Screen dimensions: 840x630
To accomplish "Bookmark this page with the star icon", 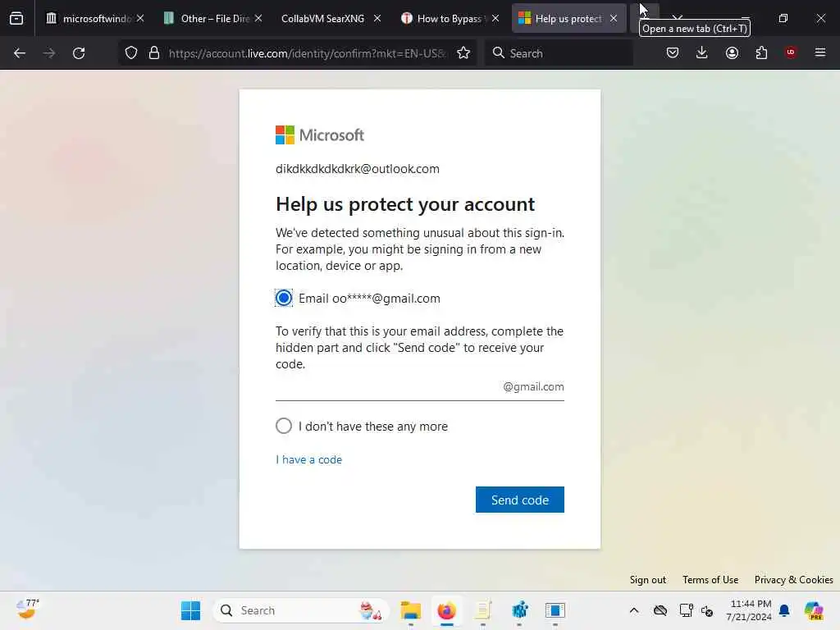I will point(463,53).
